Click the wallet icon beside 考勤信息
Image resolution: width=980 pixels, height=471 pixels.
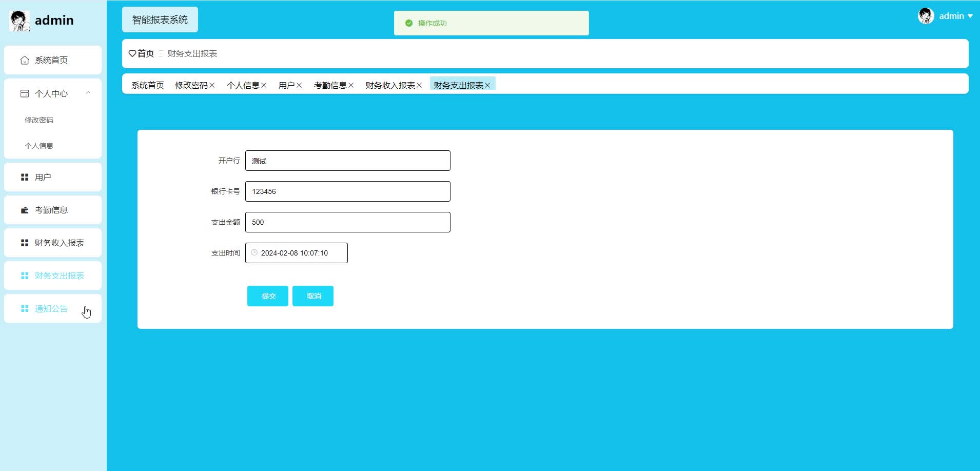(x=25, y=210)
